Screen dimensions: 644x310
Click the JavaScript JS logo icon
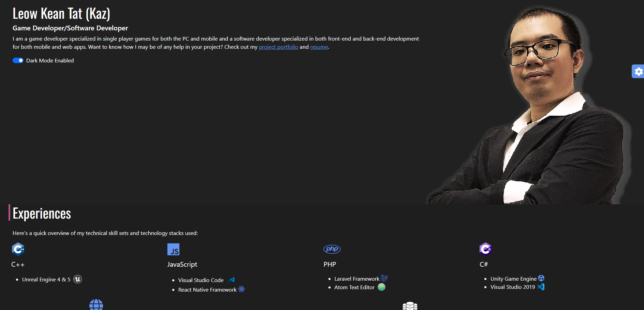pos(173,249)
